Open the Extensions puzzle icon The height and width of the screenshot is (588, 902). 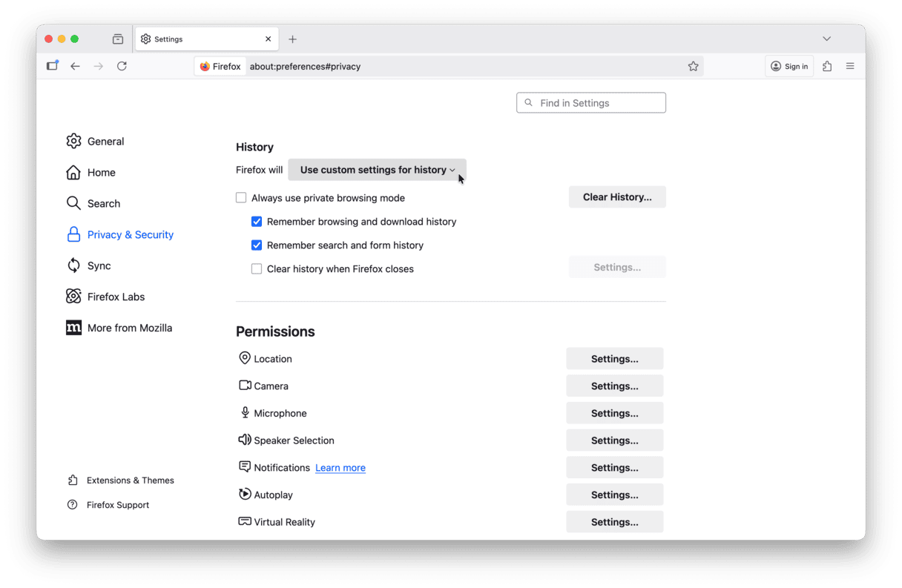[x=827, y=66]
